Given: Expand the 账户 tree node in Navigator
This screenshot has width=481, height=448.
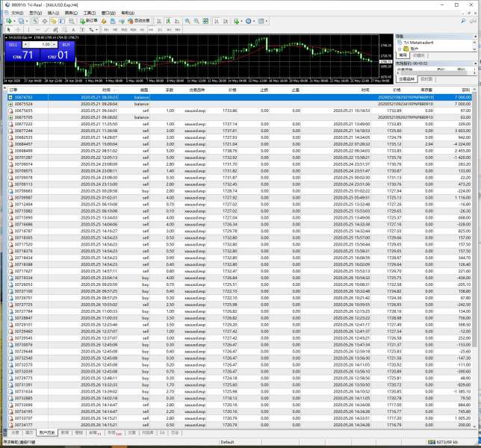Looking at the screenshot, I should (400, 47).
